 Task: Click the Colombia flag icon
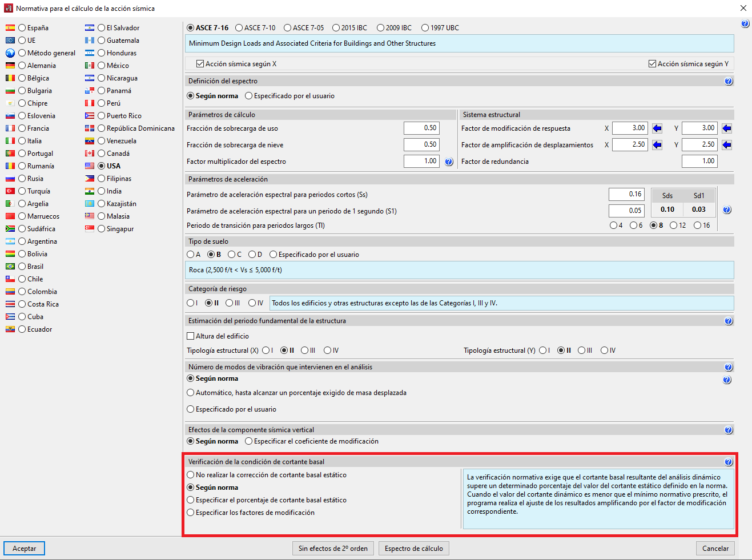(10, 292)
